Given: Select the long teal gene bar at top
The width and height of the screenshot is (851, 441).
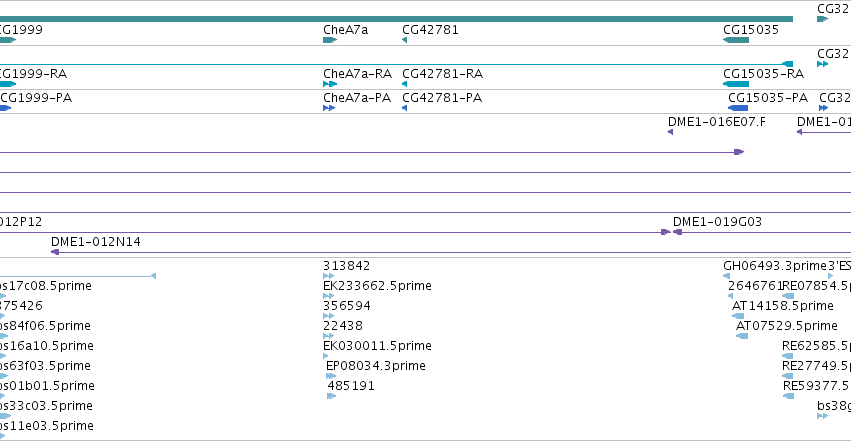Looking at the screenshot, I should tap(396, 19).
